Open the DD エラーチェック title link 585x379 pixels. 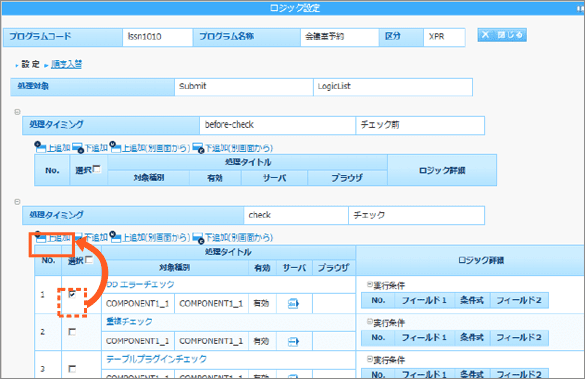coord(140,285)
